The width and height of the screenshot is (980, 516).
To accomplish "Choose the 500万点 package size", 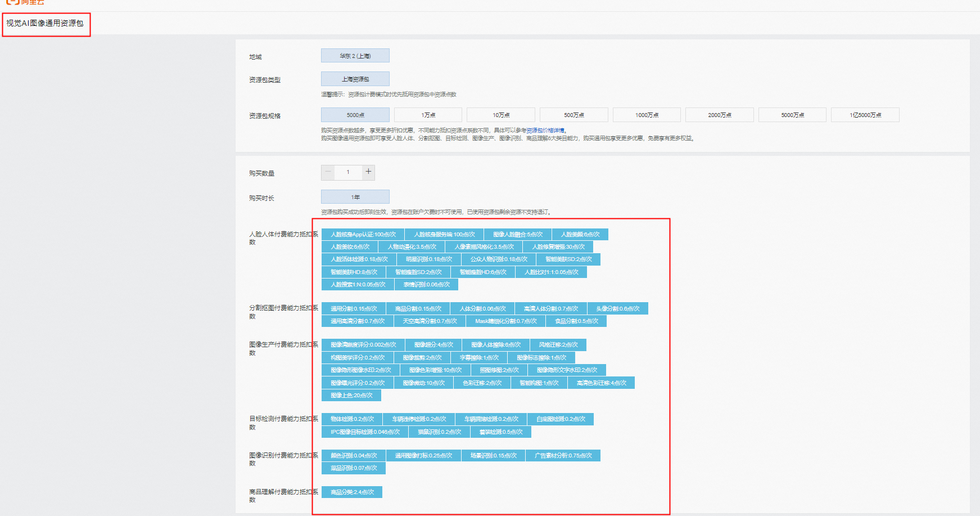I will [x=574, y=115].
